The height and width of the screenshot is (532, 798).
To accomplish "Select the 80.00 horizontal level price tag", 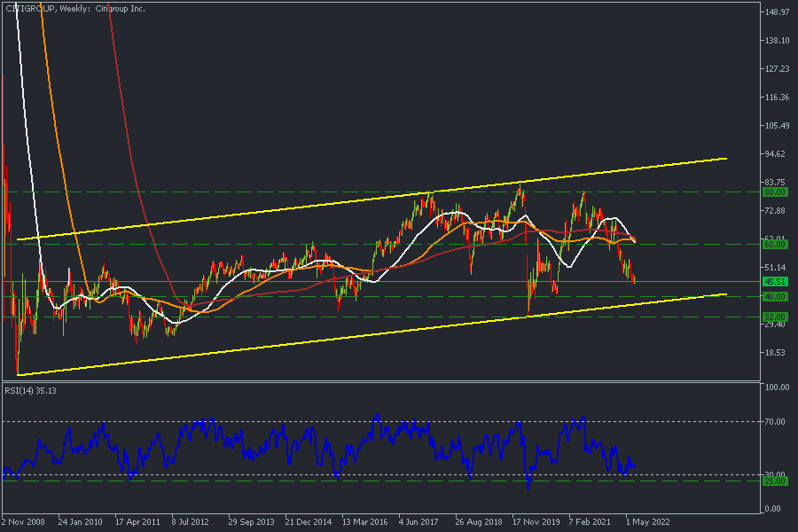I will pos(776,192).
